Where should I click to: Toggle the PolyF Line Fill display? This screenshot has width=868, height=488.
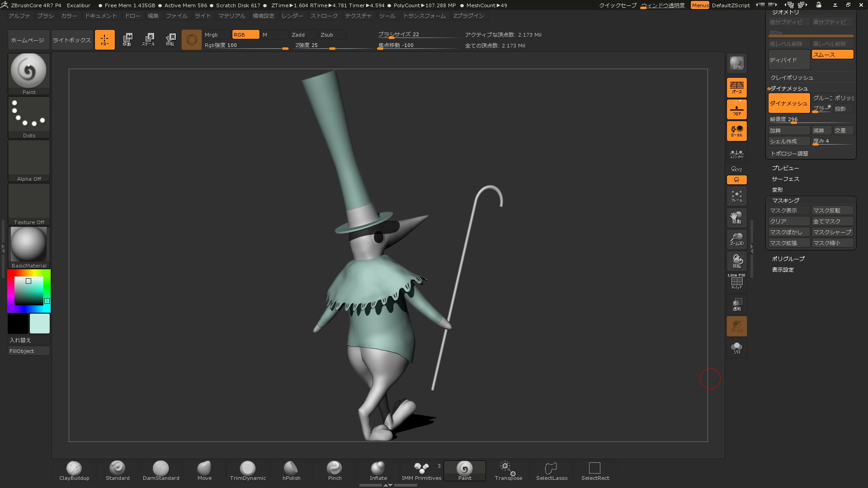click(736, 282)
